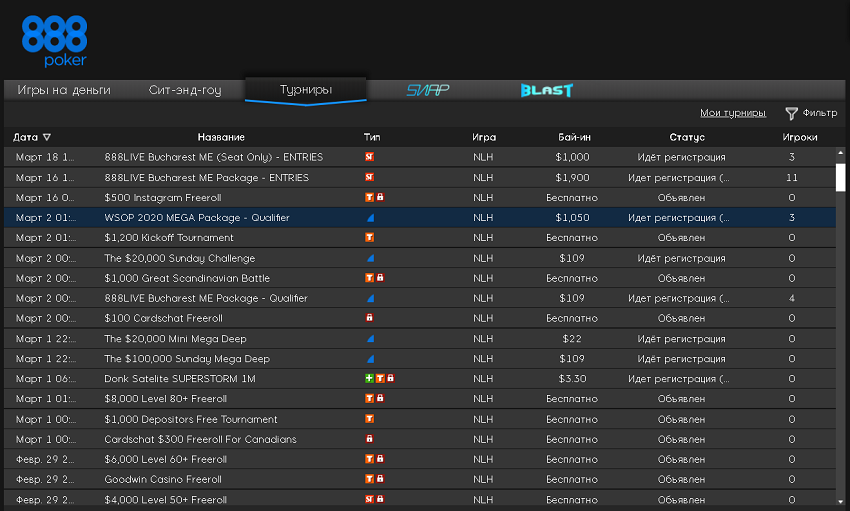The height and width of the screenshot is (511, 850).
Task: Open Мои турниры link
Action: tap(732, 113)
